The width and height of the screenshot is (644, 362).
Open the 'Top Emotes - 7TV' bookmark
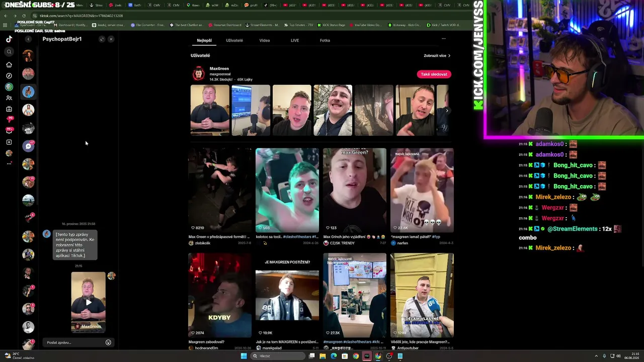pos(298,25)
